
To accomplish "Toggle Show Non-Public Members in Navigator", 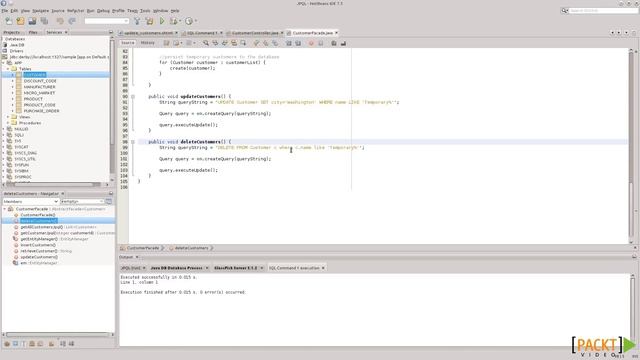I will coord(32,344).
